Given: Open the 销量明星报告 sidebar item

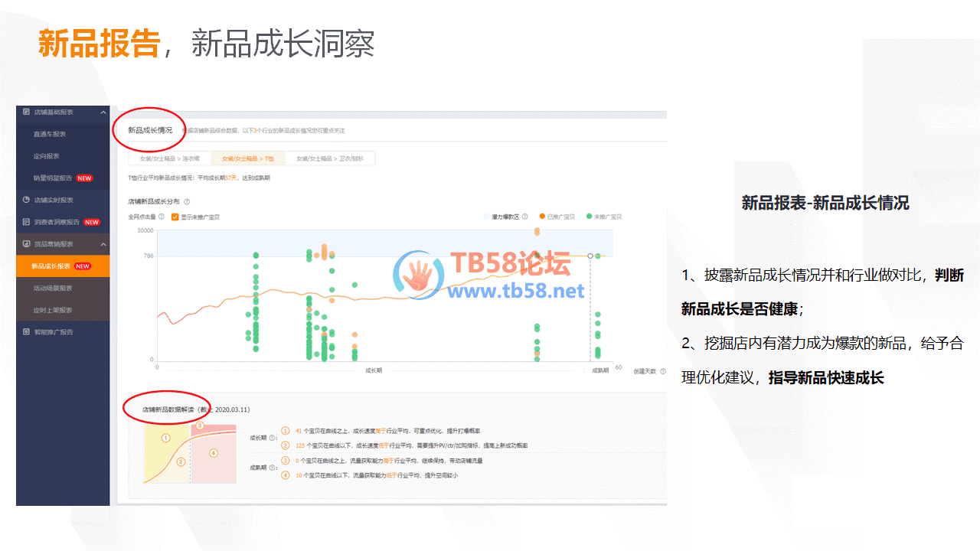Looking at the screenshot, I should click(63, 178).
